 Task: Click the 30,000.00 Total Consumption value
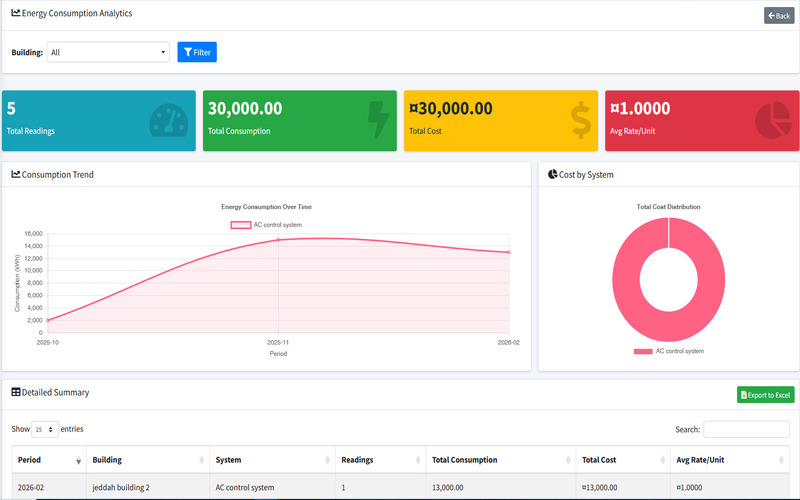click(x=245, y=108)
